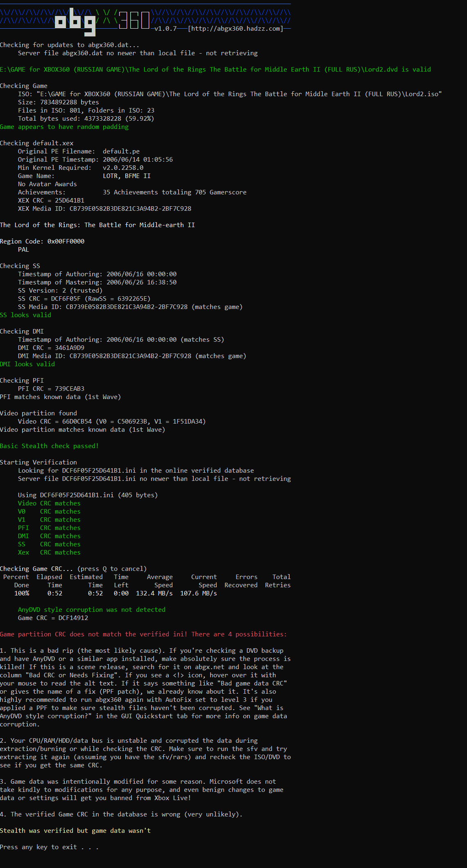Viewport: 467px width, 868px height.
Task: Click '2. Your CPU/RAM/HDD/data bus is unstable' line
Action: pyautogui.click(x=129, y=741)
